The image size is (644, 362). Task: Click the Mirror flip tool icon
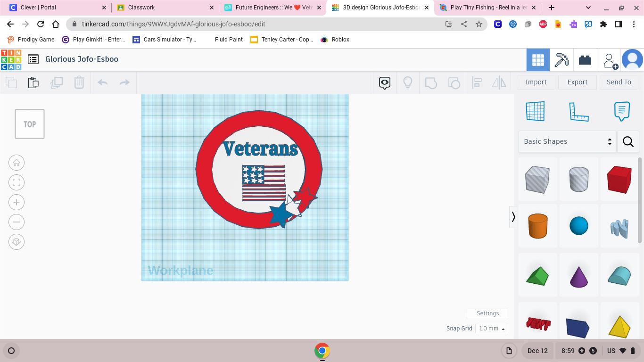point(499,83)
